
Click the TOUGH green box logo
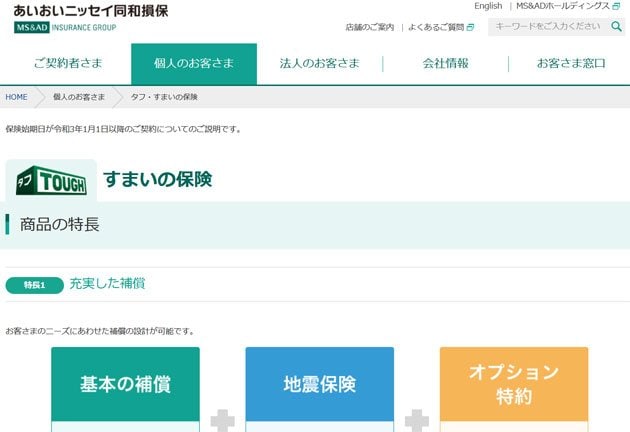pyautogui.click(x=51, y=180)
